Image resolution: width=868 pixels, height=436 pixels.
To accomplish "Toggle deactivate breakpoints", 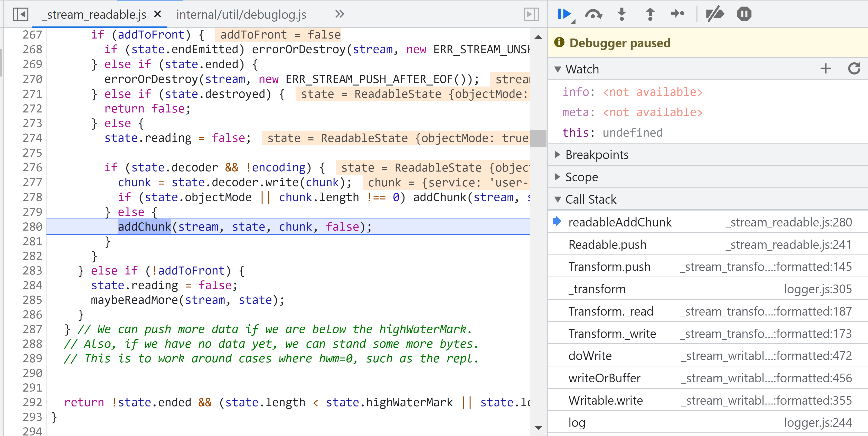I will (714, 14).
